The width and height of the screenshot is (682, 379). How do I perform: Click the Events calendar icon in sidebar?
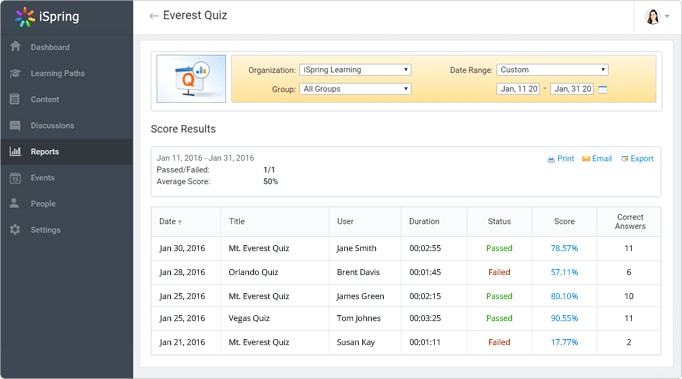click(15, 178)
